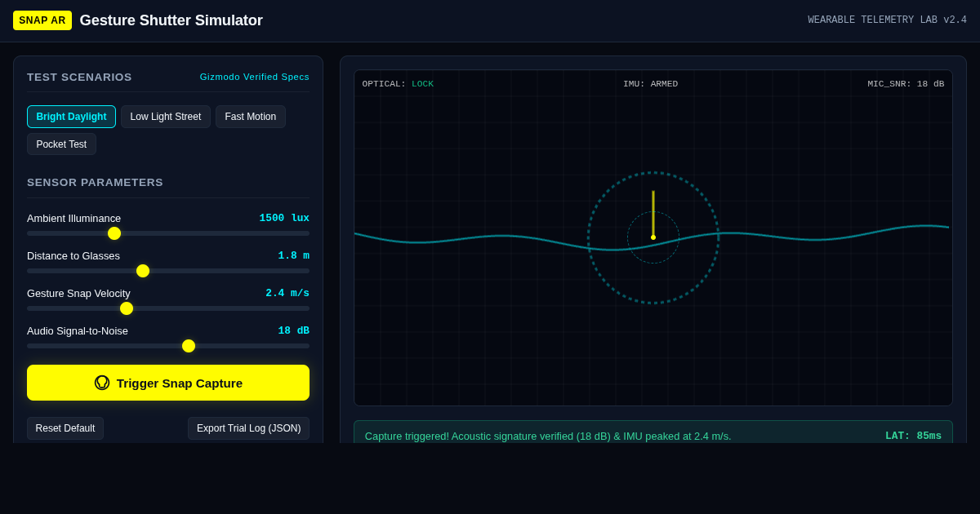Adjust the Ambient Illuminance slider
Screen dimensions: 980x514
point(168,233)
